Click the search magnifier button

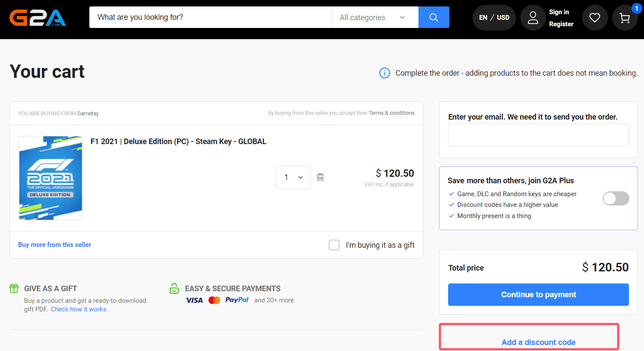[433, 17]
